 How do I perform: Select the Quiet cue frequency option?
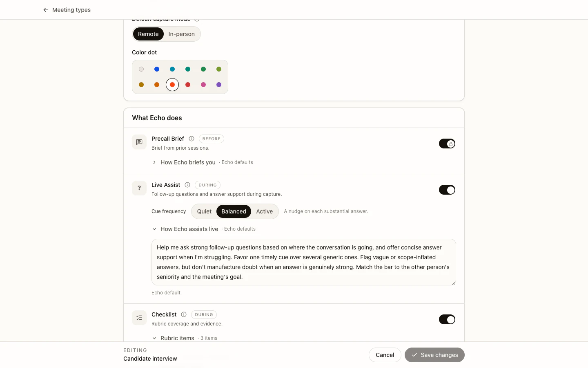coord(204,211)
